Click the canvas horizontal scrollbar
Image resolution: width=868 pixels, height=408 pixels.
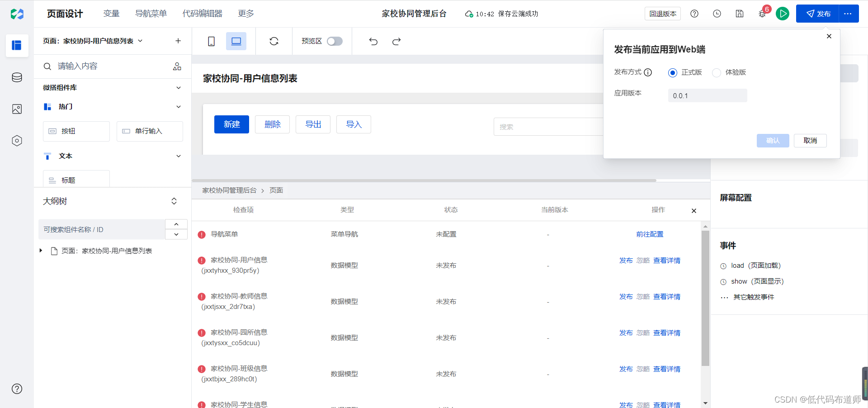(x=424, y=180)
